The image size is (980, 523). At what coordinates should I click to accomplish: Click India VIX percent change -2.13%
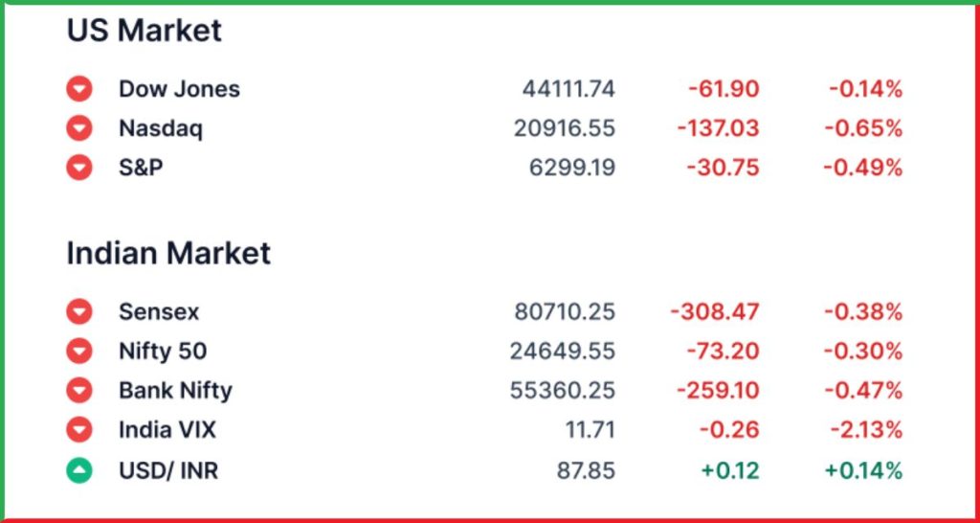click(866, 430)
